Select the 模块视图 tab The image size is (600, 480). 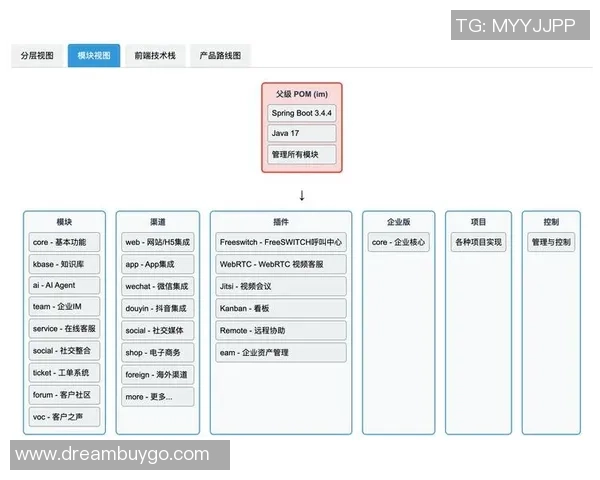click(x=95, y=56)
